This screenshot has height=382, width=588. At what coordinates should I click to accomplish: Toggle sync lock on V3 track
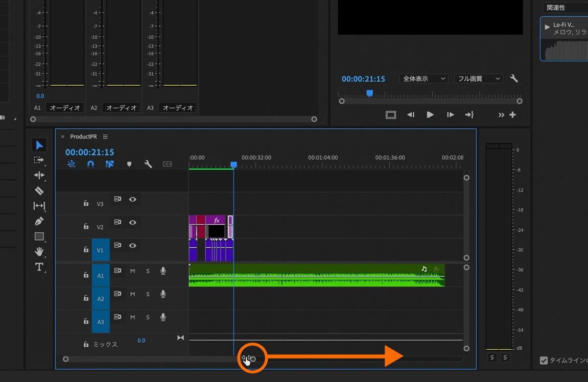117,199
